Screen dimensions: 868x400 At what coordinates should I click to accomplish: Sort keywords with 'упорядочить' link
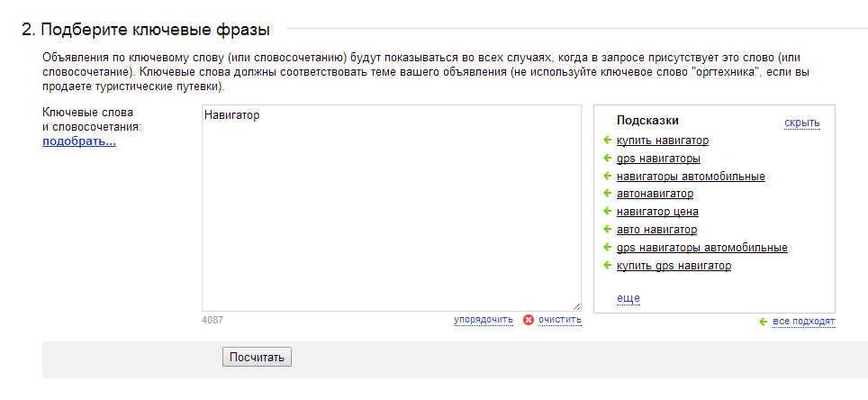tap(484, 320)
